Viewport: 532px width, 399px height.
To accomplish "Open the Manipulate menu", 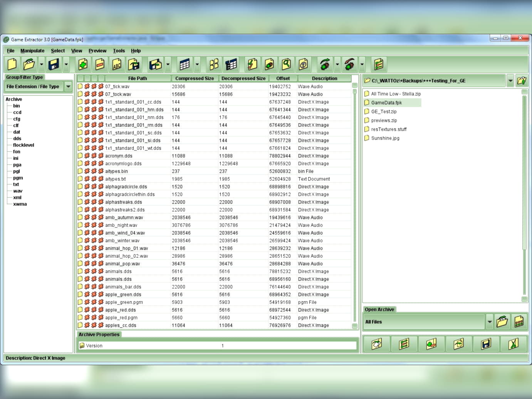I will click(x=32, y=51).
